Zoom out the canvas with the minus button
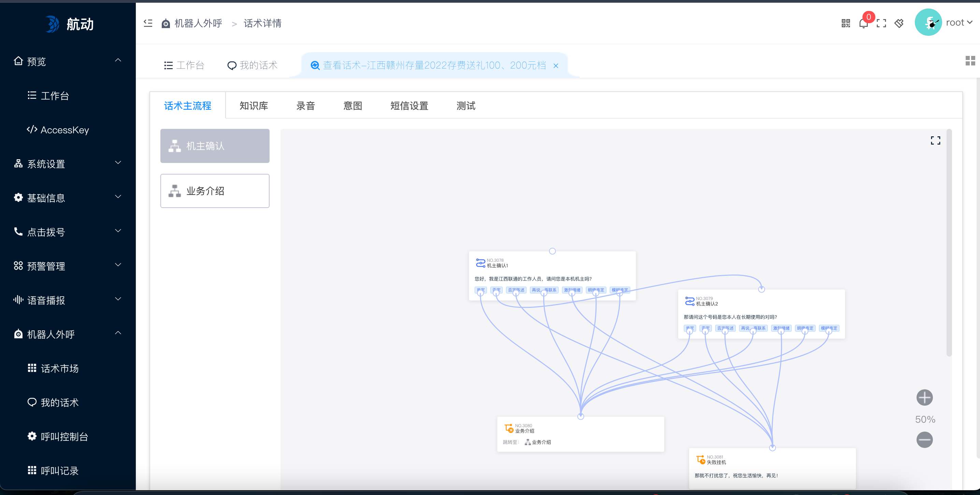Image resolution: width=980 pixels, height=495 pixels. pyautogui.click(x=924, y=440)
